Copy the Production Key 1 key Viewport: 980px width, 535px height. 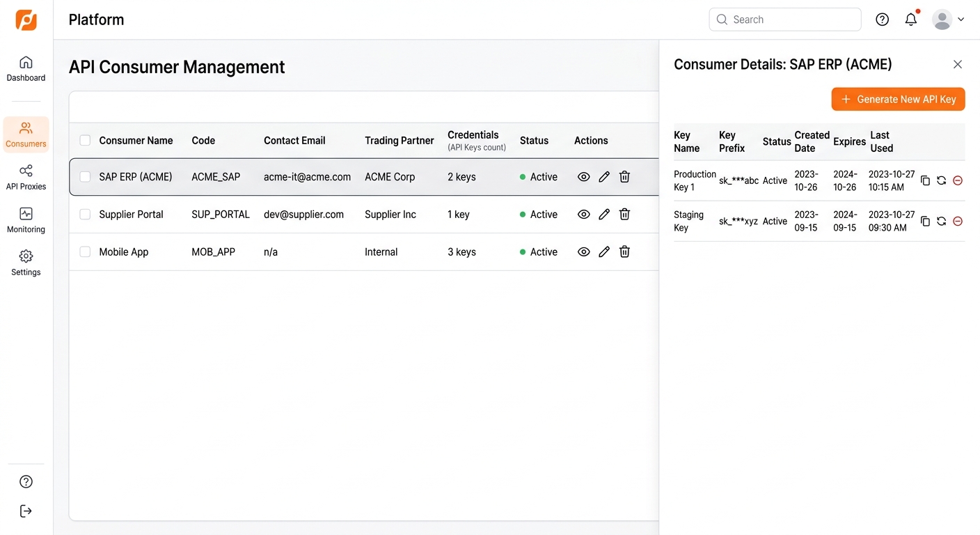tap(925, 180)
